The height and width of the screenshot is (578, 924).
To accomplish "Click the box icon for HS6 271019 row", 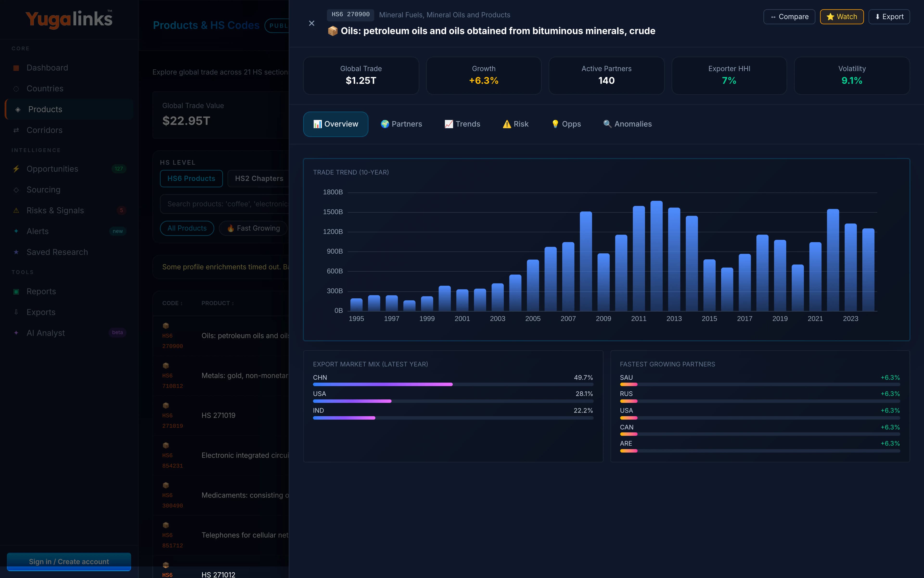I will pos(166,405).
